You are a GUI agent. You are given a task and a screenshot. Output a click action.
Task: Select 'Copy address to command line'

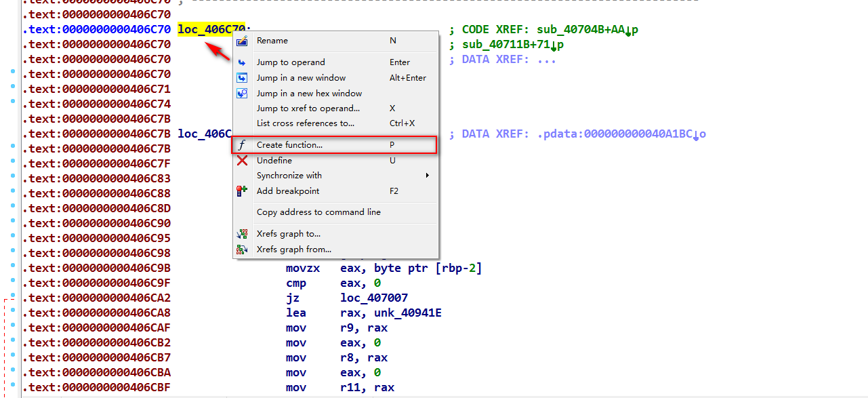coord(318,212)
